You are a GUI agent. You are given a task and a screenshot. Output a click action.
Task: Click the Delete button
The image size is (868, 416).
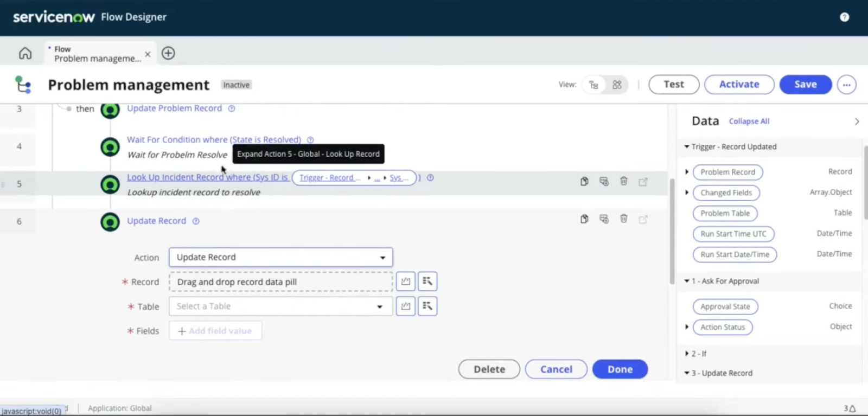(489, 369)
